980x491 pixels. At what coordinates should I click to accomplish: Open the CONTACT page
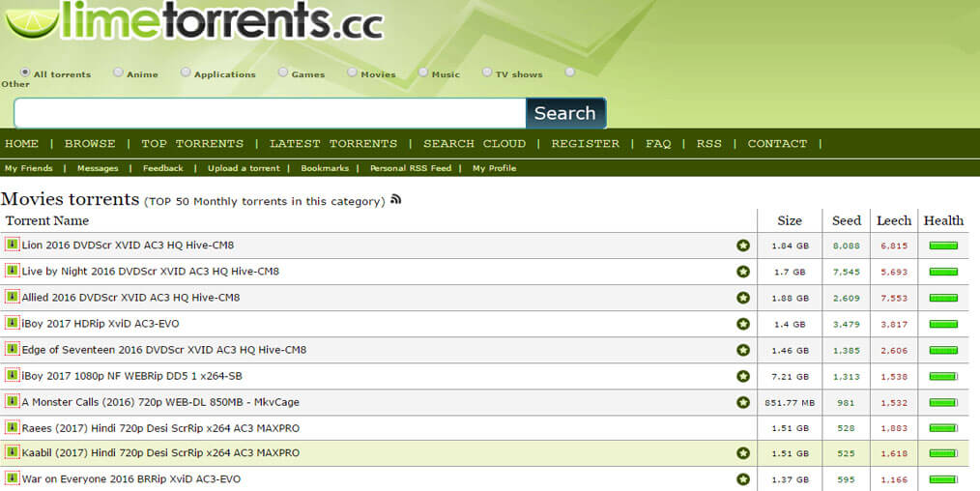tap(777, 144)
